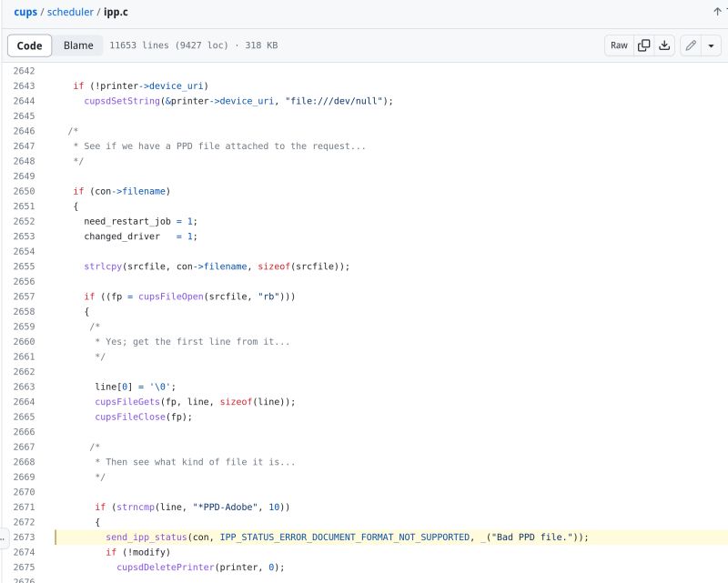Click cupsdDeletePrinter on line 2675
Image resolution: width=728 pixels, height=583 pixels.
pos(164,567)
